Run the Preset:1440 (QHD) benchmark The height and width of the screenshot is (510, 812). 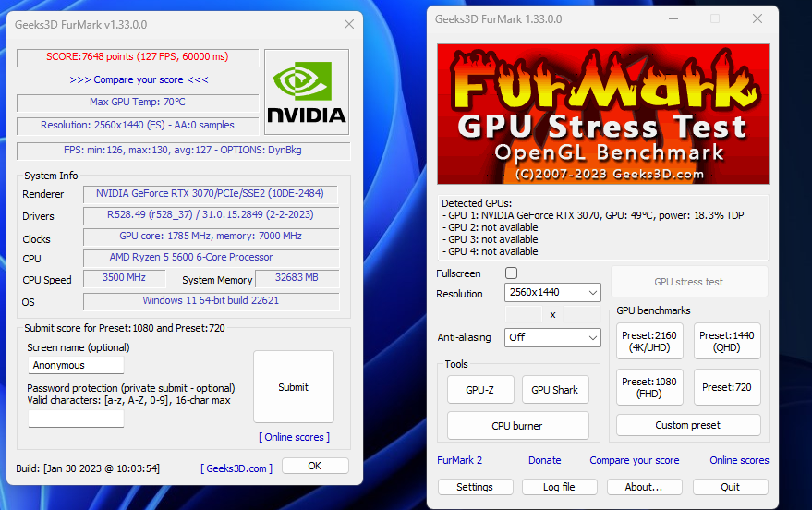click(x=727, y=341)
